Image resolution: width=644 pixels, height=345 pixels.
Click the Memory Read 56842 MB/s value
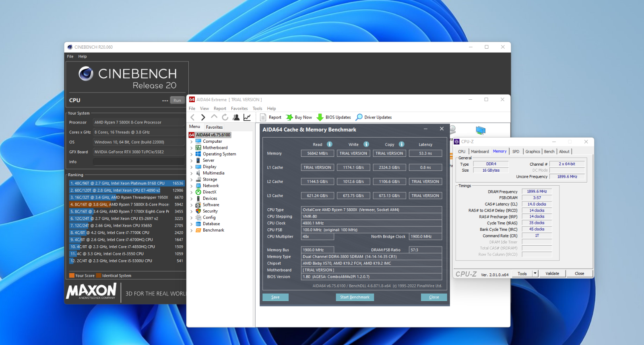click(318, 153)
